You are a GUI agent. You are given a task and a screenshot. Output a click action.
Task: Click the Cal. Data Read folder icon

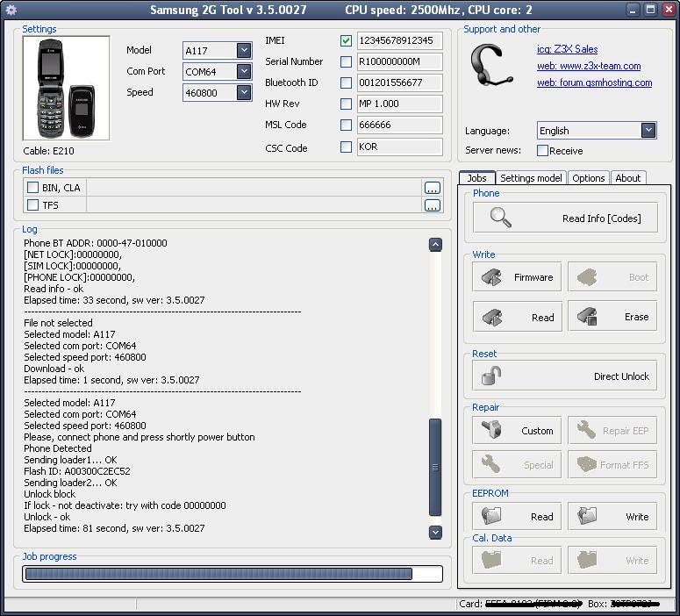pos(491,559)
